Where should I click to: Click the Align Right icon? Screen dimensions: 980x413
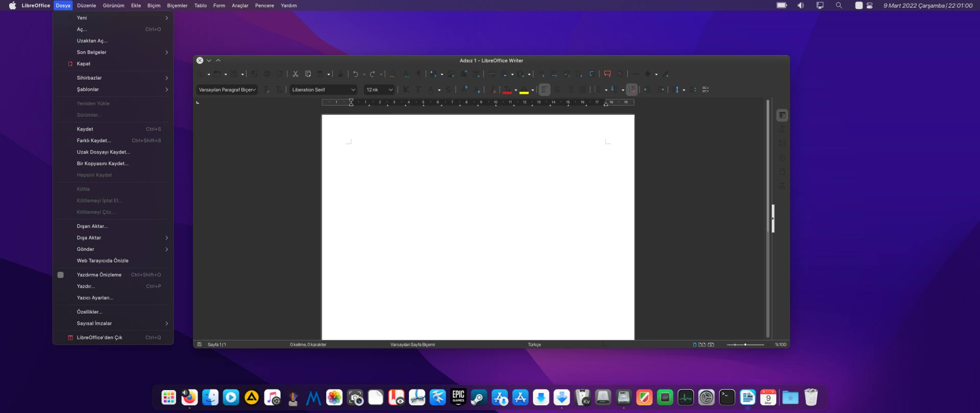pyautogui.click(x=570, y=90)
